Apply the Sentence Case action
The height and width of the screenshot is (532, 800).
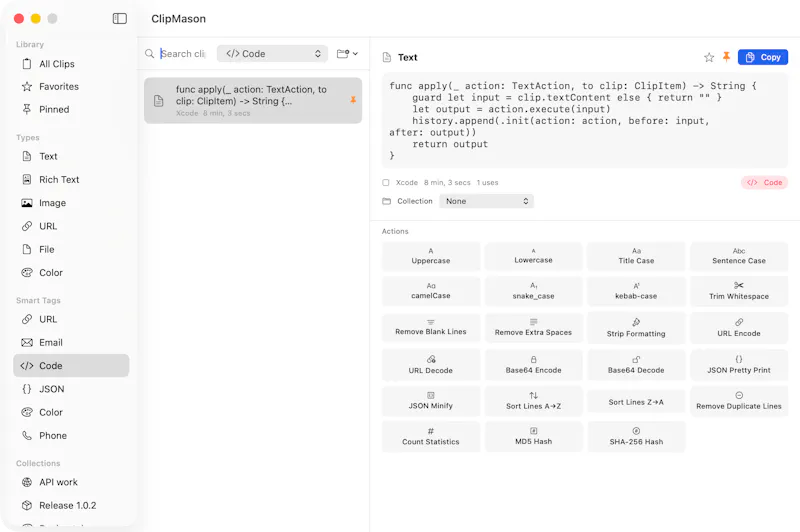[739, 256]
